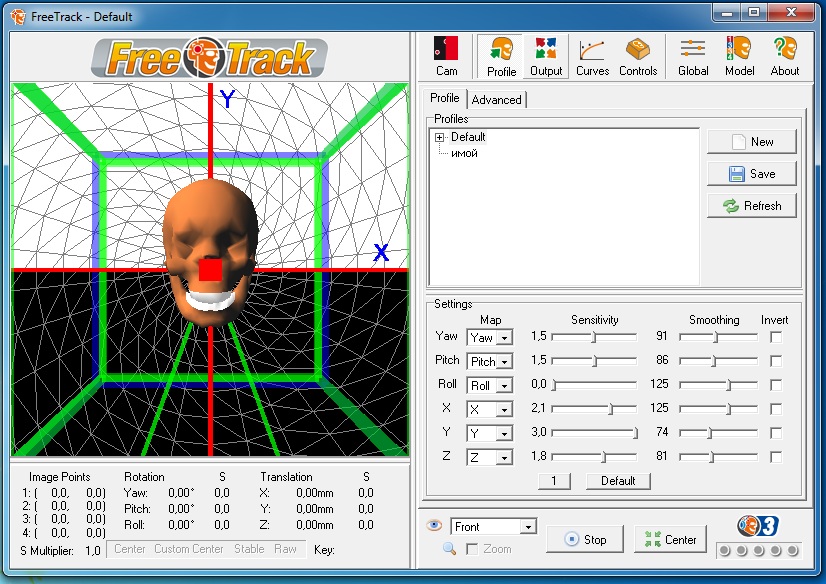Screen dimensions: 826x584
Task: Click the Stable mode label
Action: pyautogui.click(x=249, y=549)
